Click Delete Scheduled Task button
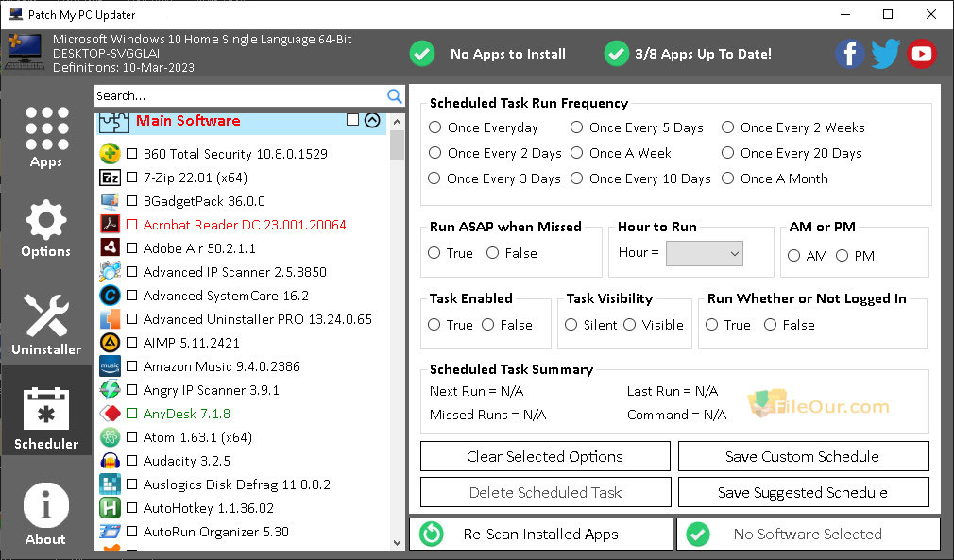954x560 pixels. coord(545,493)
